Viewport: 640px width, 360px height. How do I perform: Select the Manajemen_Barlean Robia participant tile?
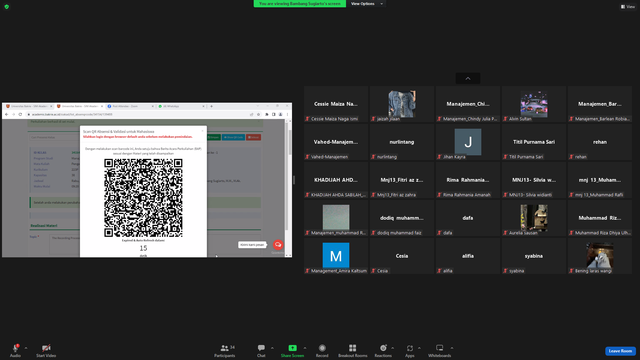coord(600,104)
